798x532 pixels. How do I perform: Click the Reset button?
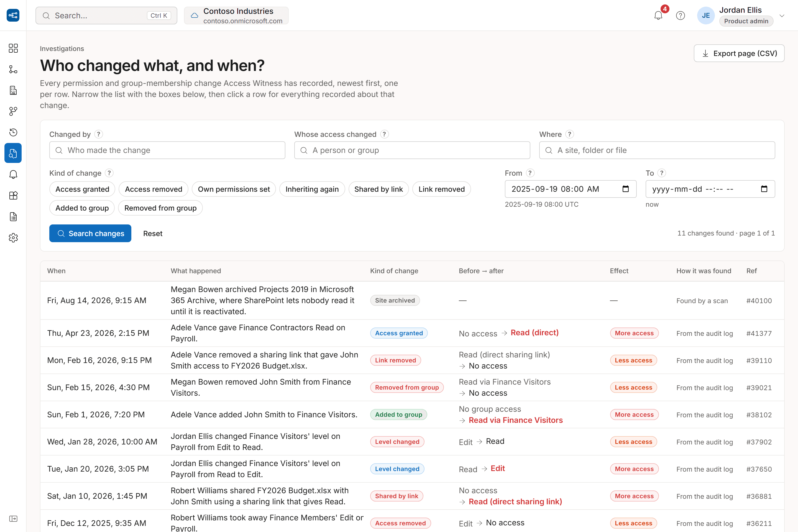153,233
